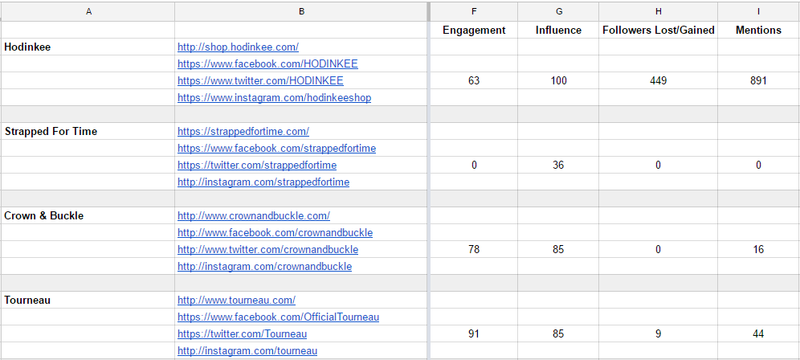The image size is (800, 360).
Task: Select Hodinkee followers value 449
Action: click(658, 81)
